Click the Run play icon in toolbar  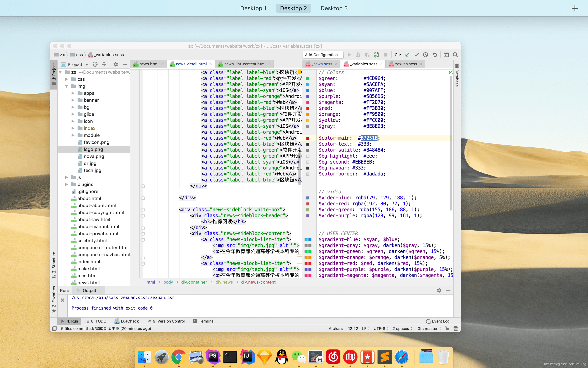349,55
